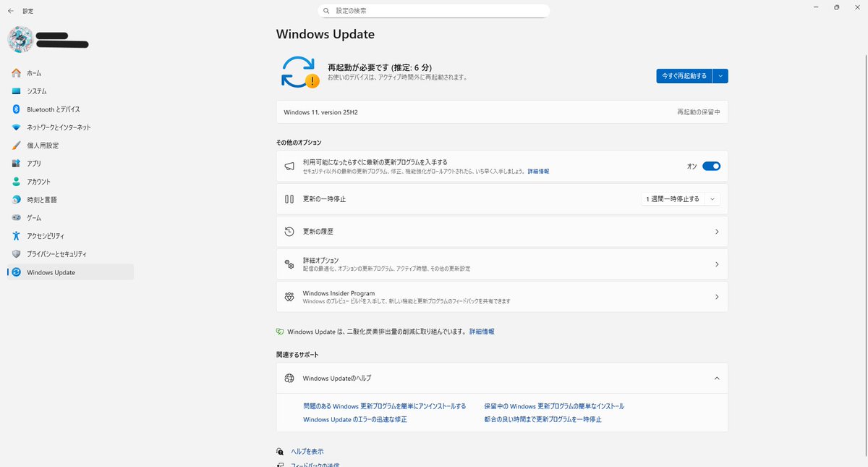Click the green leaf carbon icon

pyautogui.click(x=280, y=332)
